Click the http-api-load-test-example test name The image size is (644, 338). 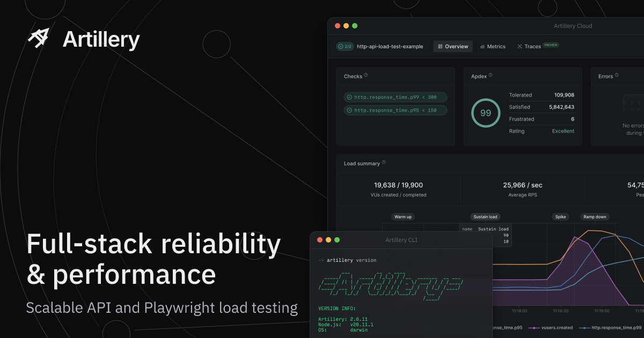click(x=390, y=47)
